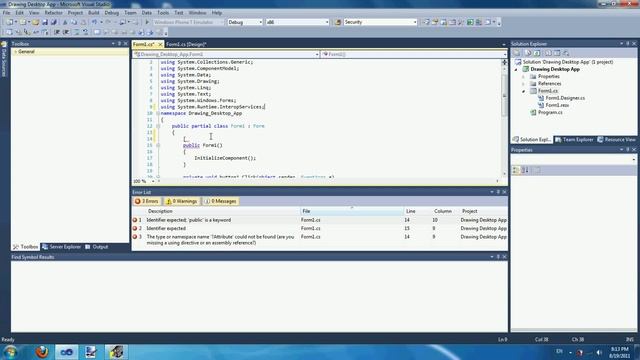The width and height of the screenshot is (640, 360).
Task: Open Firefox from the Windows taskbar
Action: 42,351
